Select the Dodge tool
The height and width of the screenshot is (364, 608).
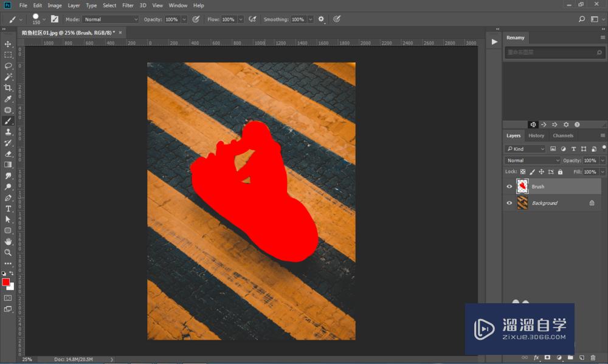[8, 187]
